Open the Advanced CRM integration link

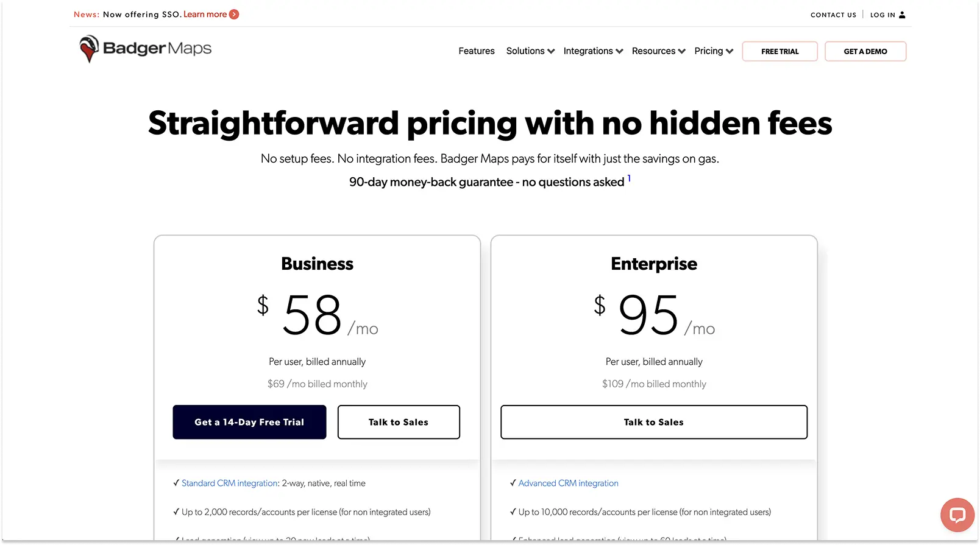coord(567,483)
